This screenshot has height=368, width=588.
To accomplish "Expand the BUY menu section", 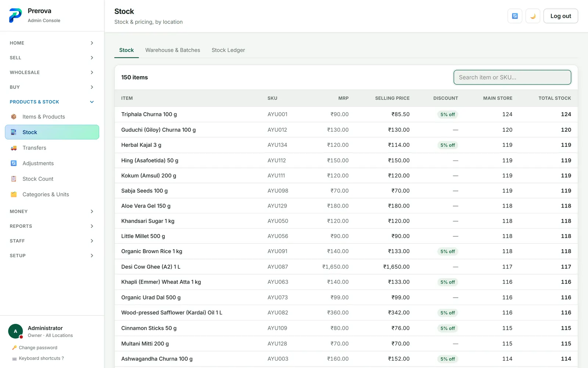I will [x=52, y=87].
